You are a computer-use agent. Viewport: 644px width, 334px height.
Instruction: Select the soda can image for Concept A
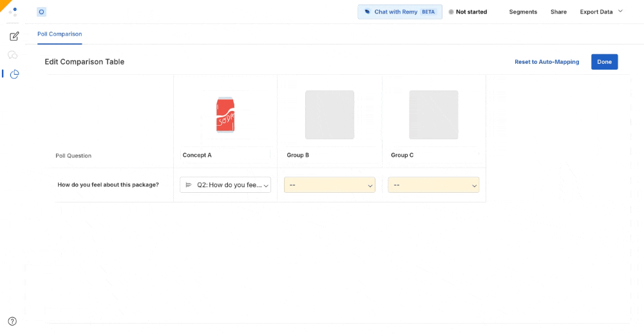click(225, 115)
